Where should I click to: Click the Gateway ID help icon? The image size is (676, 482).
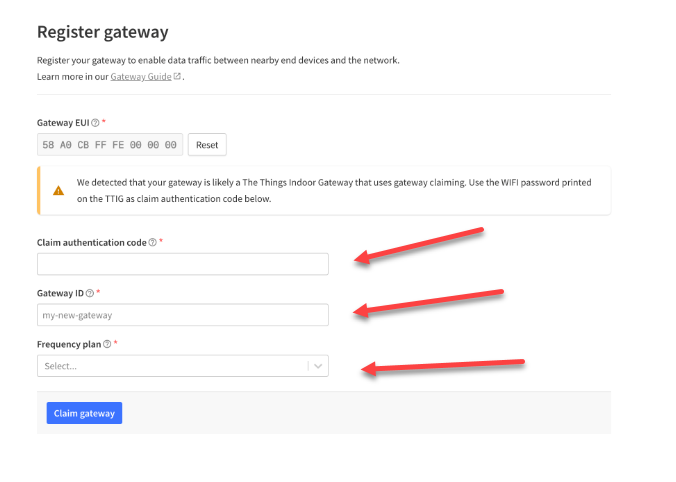pos(90,293)
